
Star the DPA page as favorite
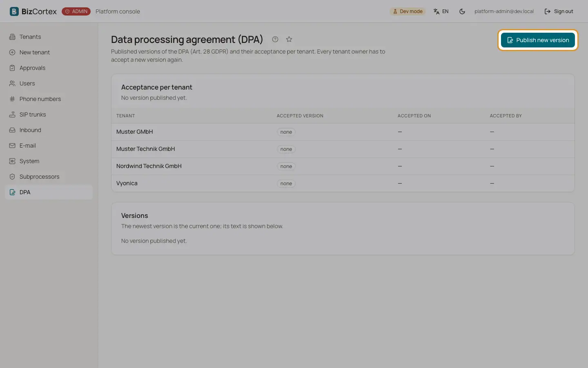[289, 39]
